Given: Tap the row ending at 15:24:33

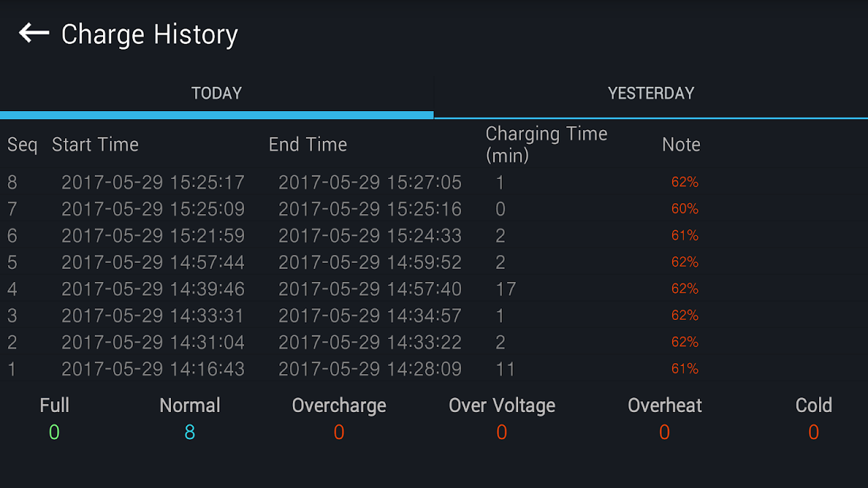Looking at the screenshot, I should [434, 236].
